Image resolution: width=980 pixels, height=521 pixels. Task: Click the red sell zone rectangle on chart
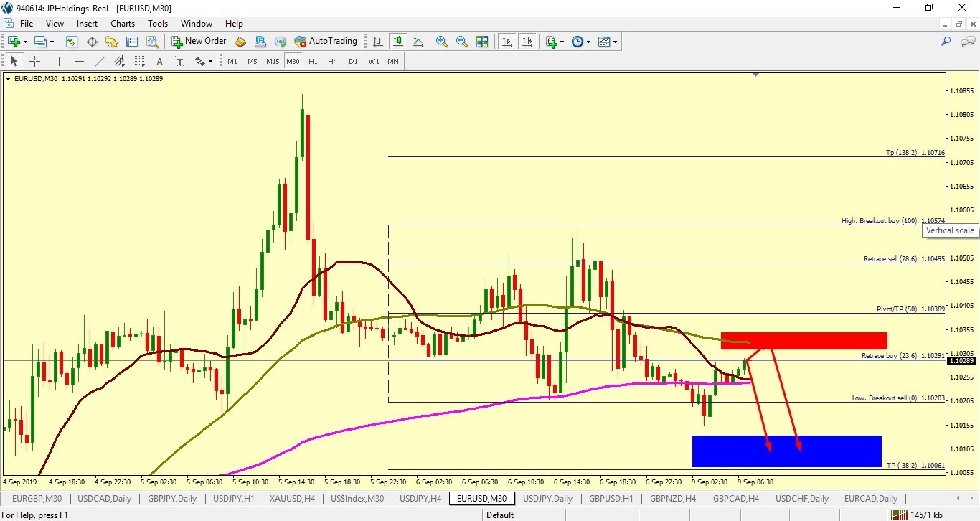pos(804,341)
